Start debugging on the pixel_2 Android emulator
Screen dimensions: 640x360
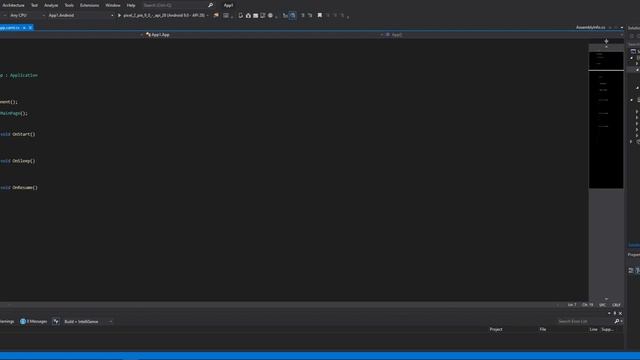(x=161, y=16)
